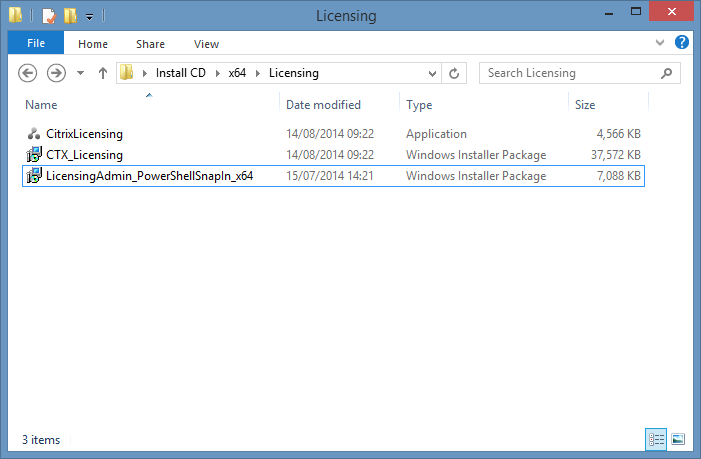Viewport: 701px width, 459px height.
Task: Open the recent locations dropdown arrow
Action: point(80,73)
